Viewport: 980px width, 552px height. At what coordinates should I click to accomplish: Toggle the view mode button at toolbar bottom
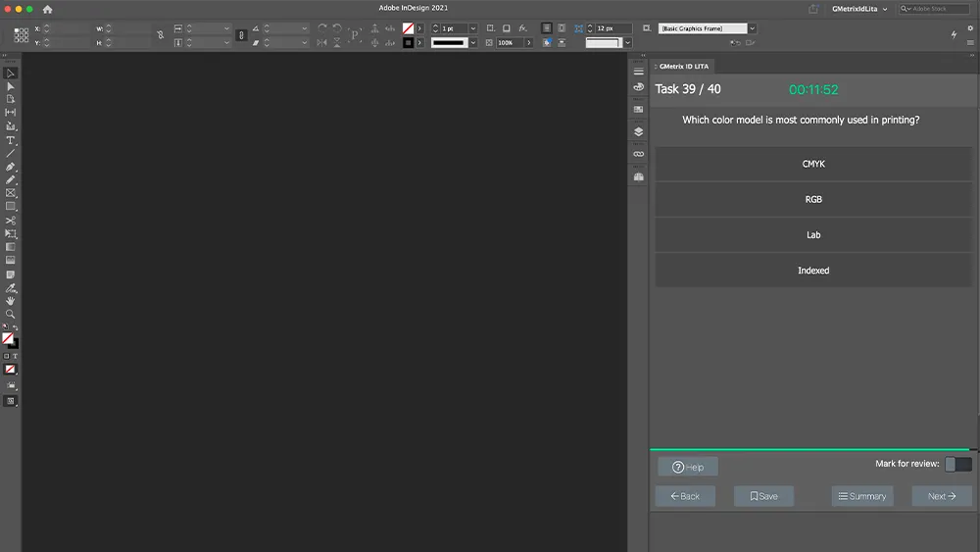(11, 401)
